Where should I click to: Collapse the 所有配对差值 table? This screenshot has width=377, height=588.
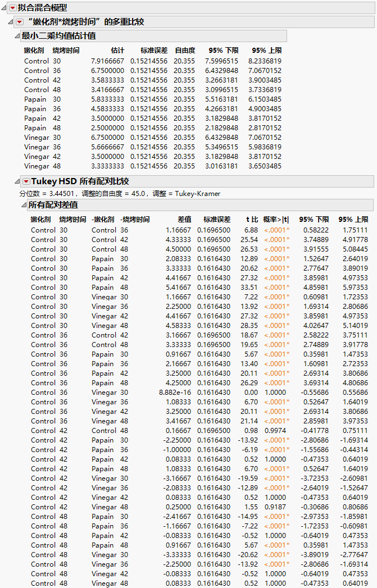(24, 205)
